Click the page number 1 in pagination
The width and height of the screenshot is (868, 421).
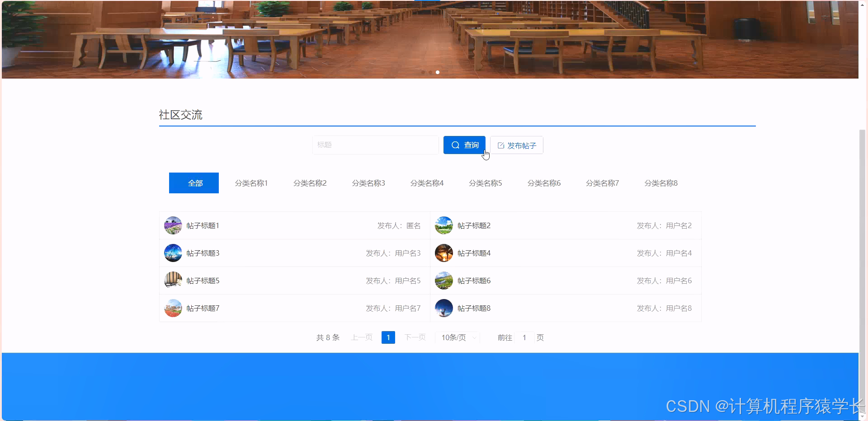pos(388,337)
